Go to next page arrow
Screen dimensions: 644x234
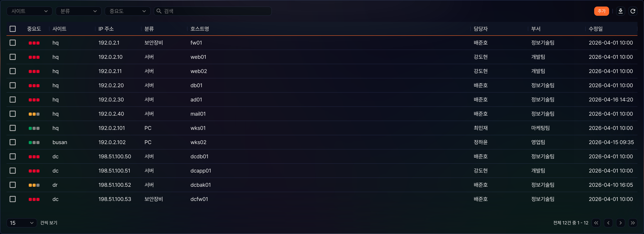pos(620,223)
